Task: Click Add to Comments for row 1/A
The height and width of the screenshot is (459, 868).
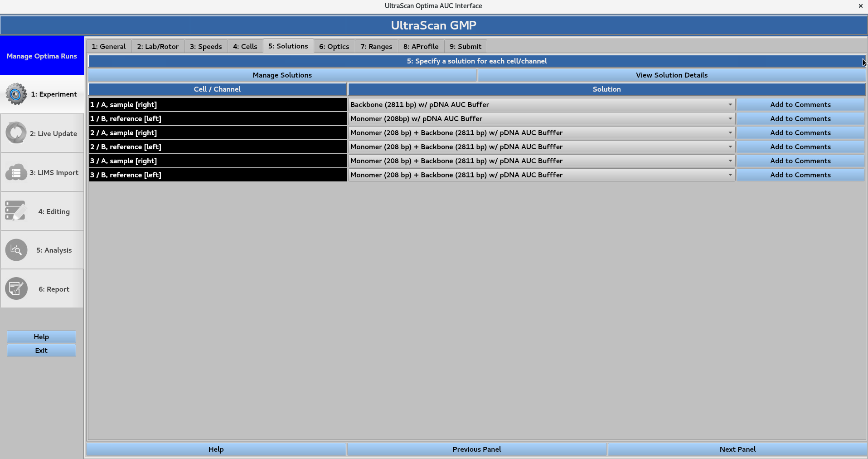Action: pyautogui.click(x=800, y=104)
